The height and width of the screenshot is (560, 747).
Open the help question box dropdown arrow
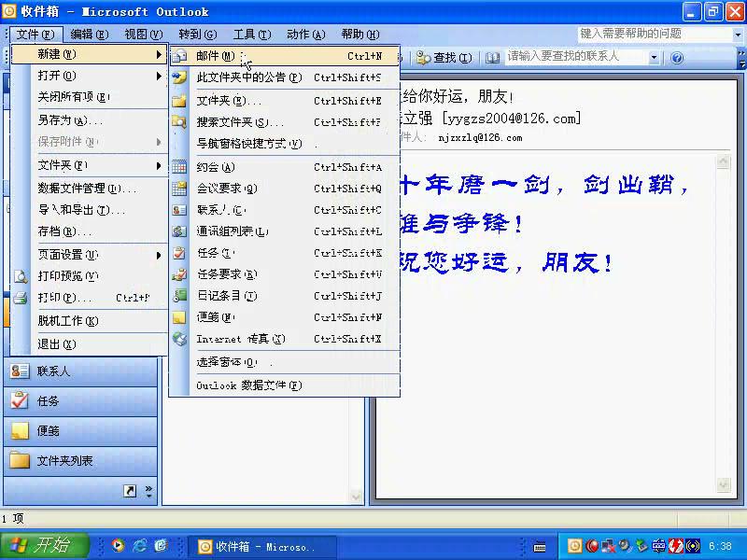tap(738, 35)
